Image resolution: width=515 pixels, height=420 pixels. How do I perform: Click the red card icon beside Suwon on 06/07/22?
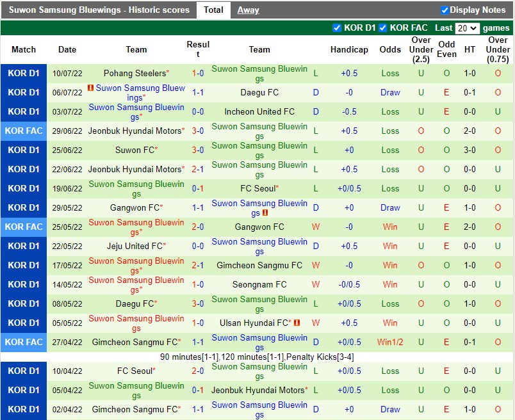(91, 88)
